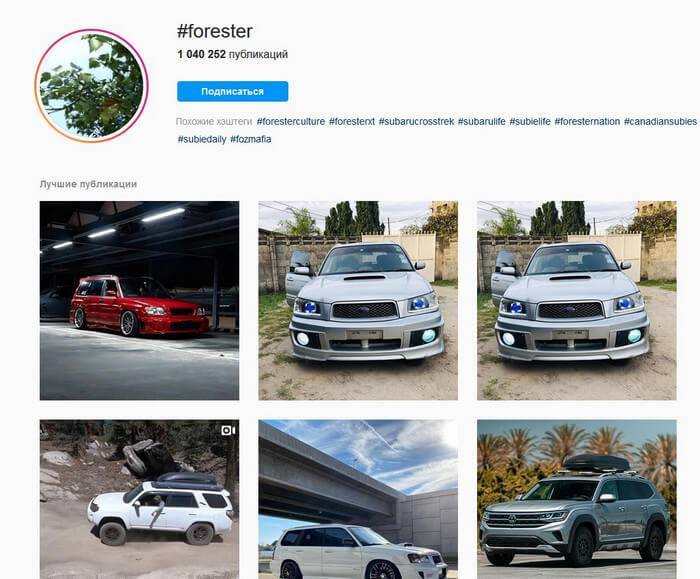Open the #subiedaily hashtag link
This screenshot has height=579, width=700.
pos(202,139)
